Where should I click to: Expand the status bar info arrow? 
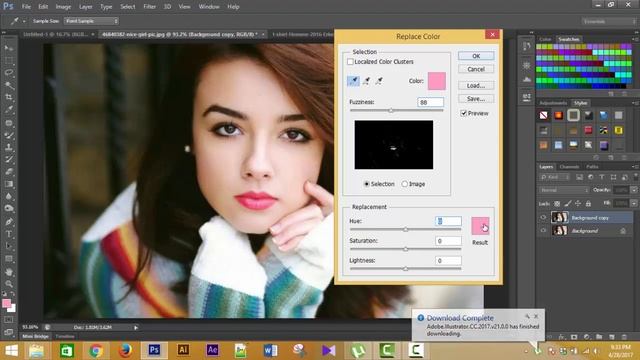click(x=136, y=327)
